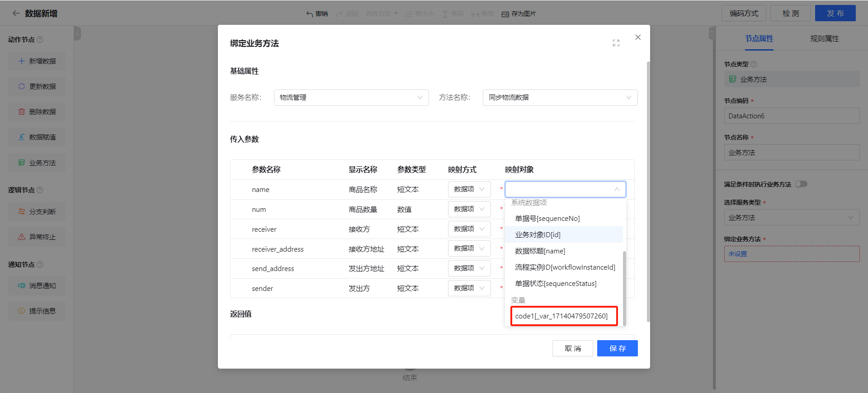Click the 消息通知 speaker node
Image resolution: width=868 pixels, height=393 pixels.
[37, 285]
